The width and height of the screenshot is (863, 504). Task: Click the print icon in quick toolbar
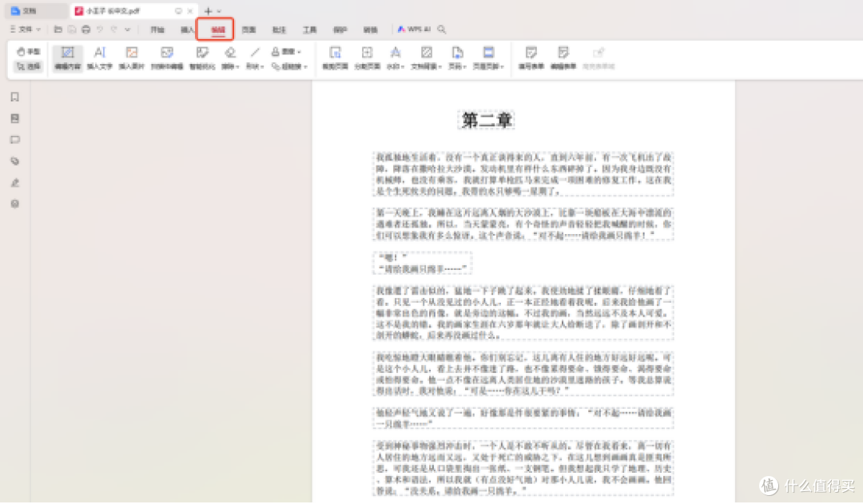coord(86,30)
